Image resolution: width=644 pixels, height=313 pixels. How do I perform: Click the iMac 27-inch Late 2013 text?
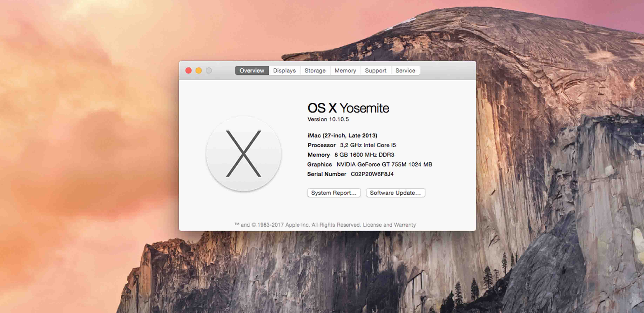(x=342, y=136)
